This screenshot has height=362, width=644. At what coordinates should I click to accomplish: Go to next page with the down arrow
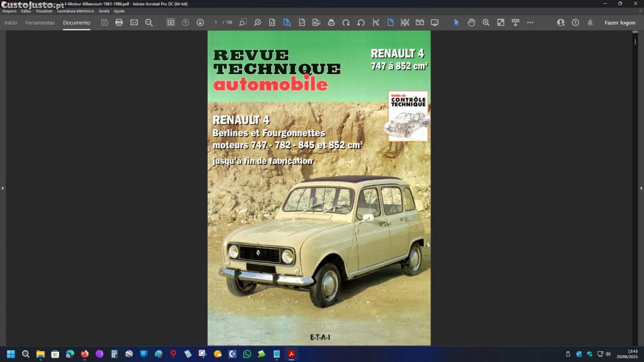(200, 23)
